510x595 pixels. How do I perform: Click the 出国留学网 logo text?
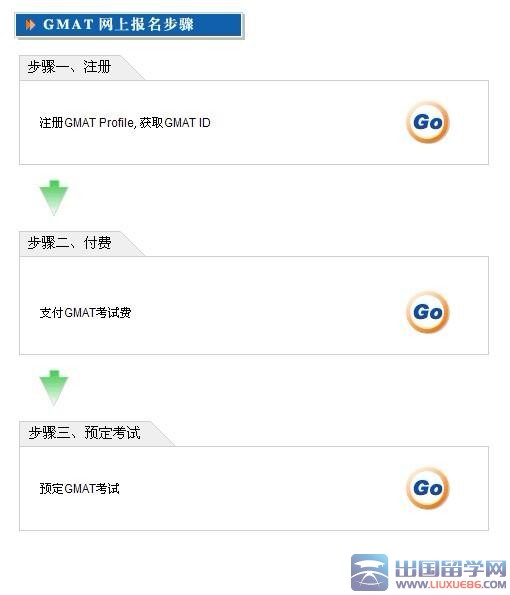click(x=450, y=569)
